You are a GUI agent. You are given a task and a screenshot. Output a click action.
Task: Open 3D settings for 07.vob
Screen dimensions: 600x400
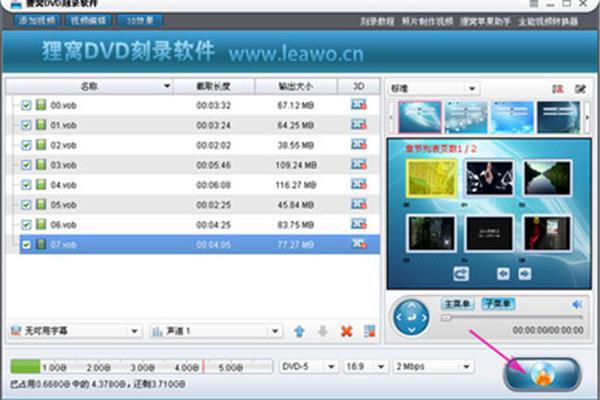(x=359, y=244)
